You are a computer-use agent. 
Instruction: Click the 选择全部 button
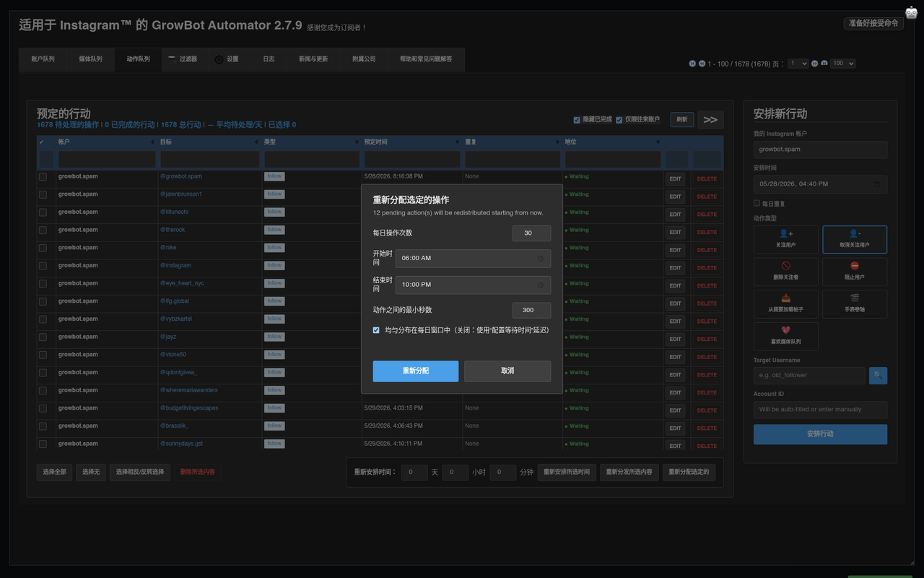[54, 472]
